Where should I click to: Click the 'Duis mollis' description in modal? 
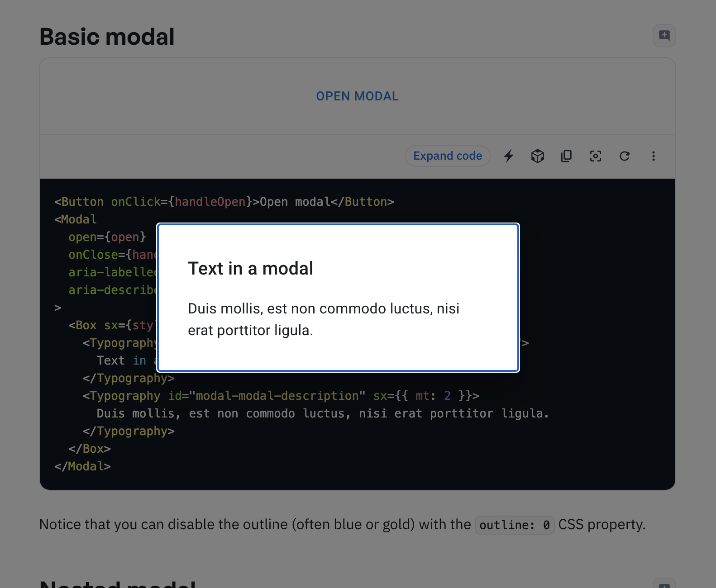324,319
